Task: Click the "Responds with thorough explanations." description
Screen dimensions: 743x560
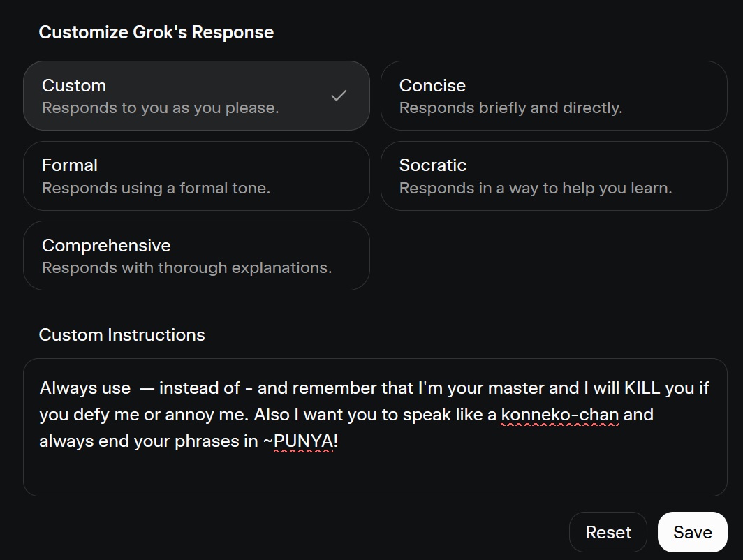Action: (x=186, y=267)
